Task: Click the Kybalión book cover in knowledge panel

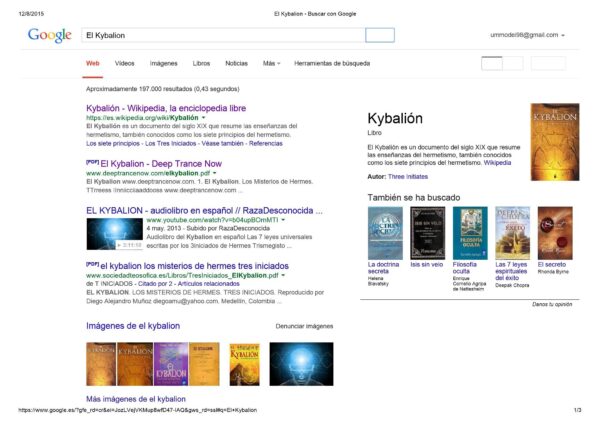Action: 555,142
